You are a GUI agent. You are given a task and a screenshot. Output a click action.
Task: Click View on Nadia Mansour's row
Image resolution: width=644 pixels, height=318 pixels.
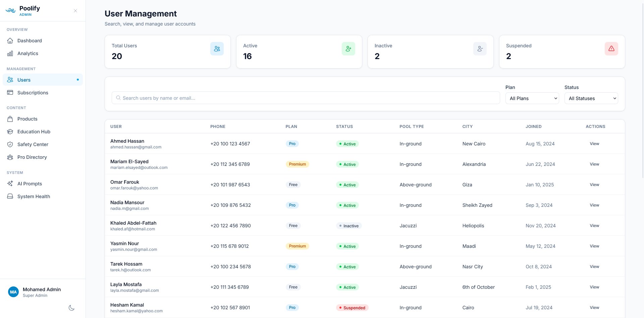594,205
